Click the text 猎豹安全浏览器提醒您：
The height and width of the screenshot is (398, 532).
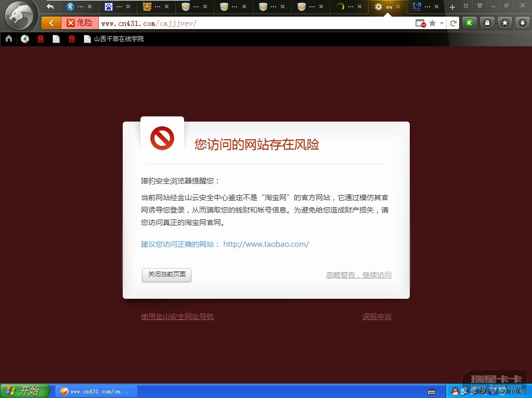pos(180,181)
